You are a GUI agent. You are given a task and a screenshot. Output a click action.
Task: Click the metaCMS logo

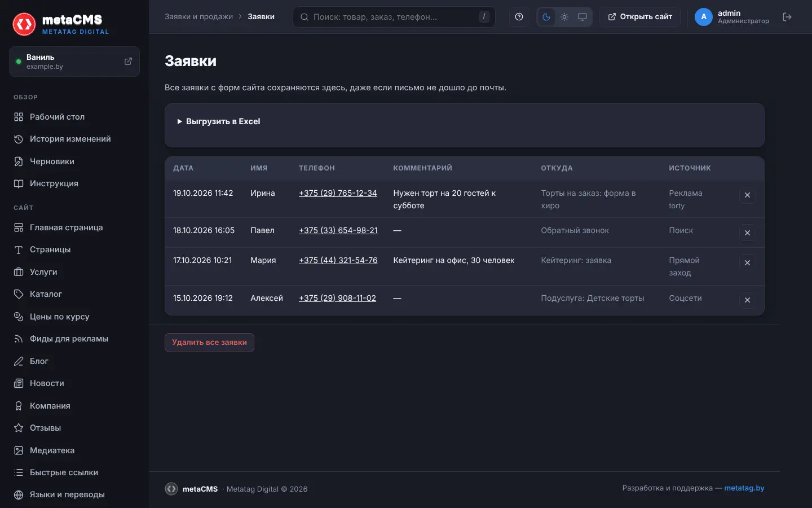(x=61, y=24)
